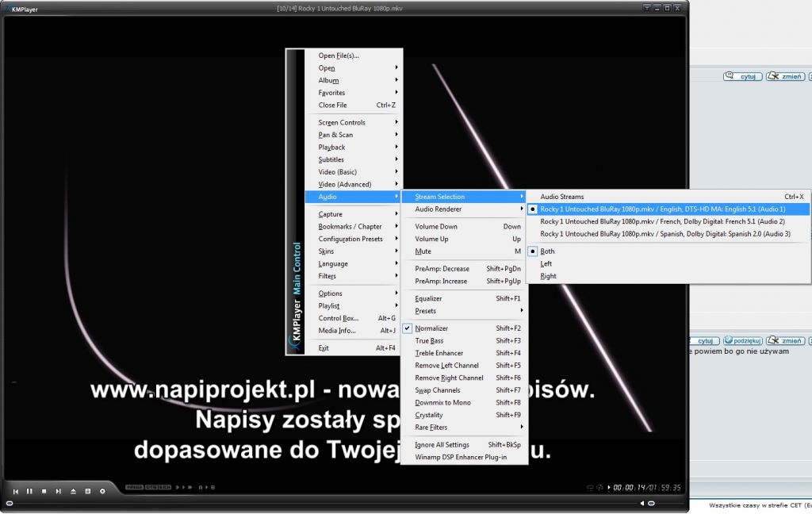Screen dimensions: 812x514
Task: Open Bookmarks / Chapter menu entry
Action: coord(353,226)
